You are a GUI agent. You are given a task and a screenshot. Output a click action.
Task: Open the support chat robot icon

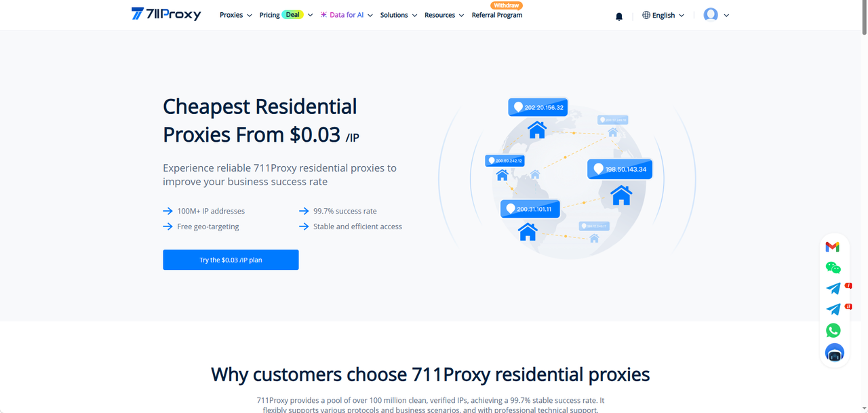click(x=834, y=353)
